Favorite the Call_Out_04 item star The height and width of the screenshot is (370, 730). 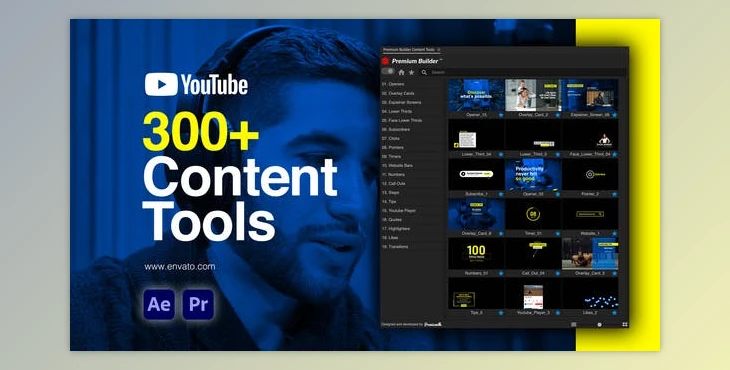click(x=558, y=273)
